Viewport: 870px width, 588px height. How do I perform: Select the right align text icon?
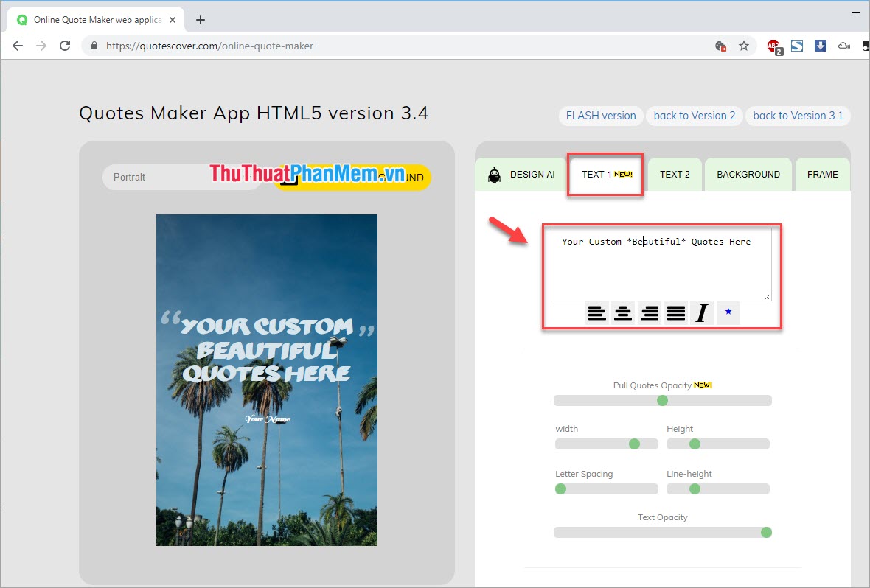650,312
